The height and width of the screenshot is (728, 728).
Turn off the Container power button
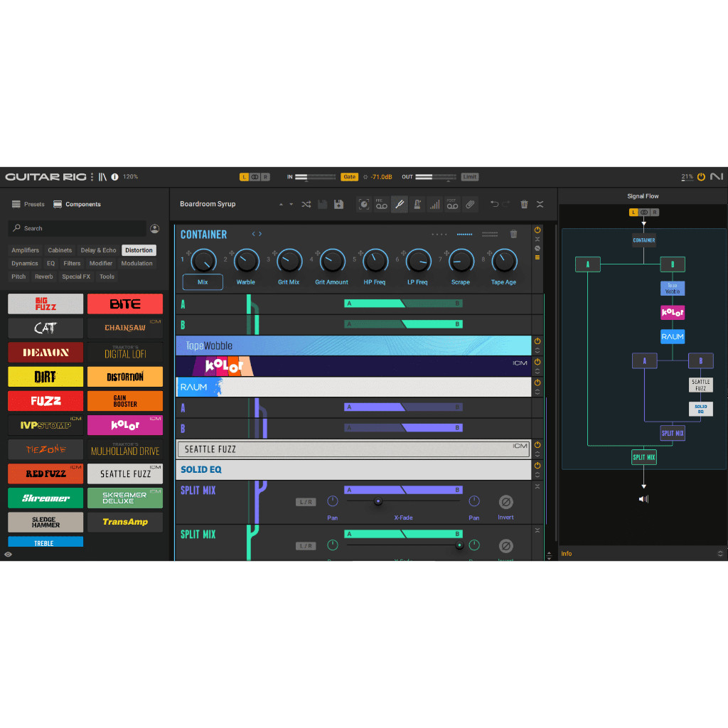point(537,230)
